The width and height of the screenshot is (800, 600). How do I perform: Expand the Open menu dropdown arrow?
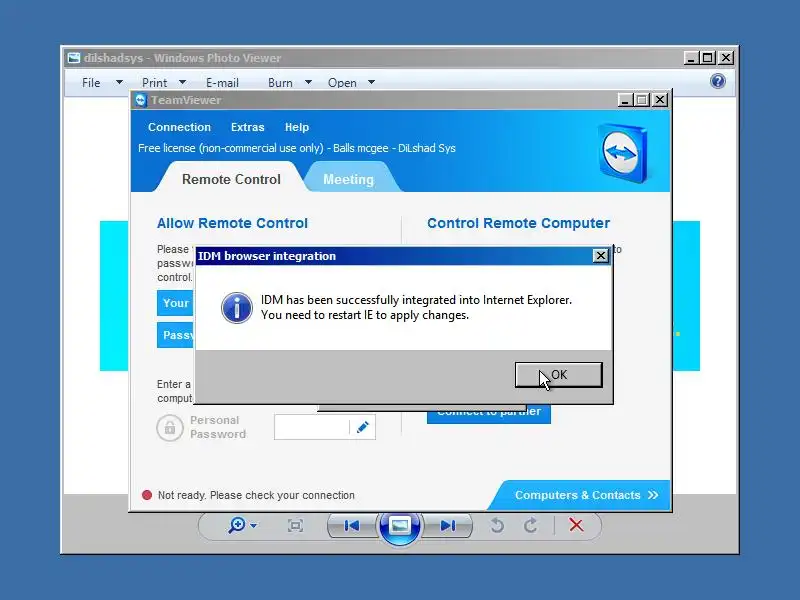(371, 82)
